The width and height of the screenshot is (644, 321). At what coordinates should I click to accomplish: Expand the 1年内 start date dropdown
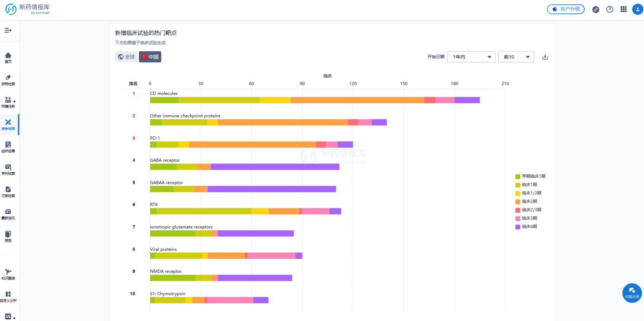tap(471, 57)
